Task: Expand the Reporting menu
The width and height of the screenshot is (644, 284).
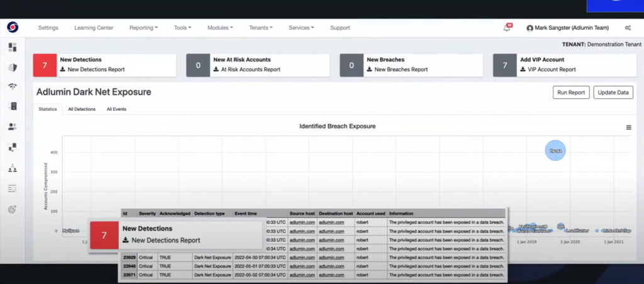Action: click(x=143, y=28)
